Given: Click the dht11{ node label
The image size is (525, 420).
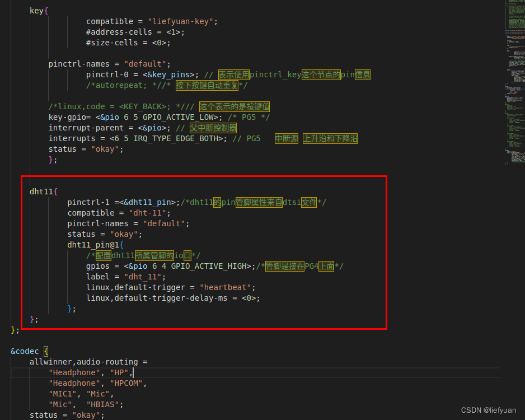Looking at the screenshot, I should click(x=43, y=191).
